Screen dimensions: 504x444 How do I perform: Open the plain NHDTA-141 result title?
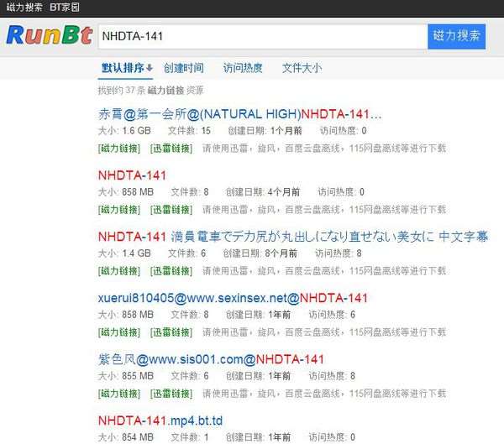pyautogui.click(x=132, y=175)
